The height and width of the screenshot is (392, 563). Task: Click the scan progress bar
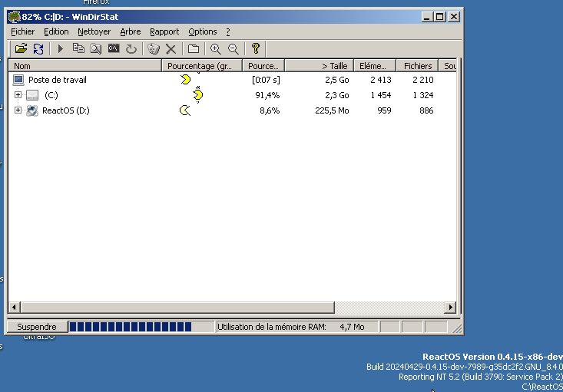coord(141,327)
